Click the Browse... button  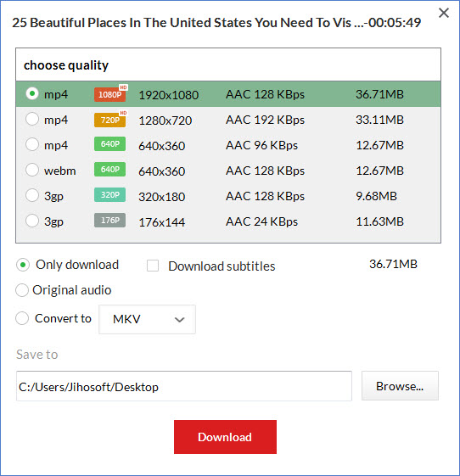tap(400, 386)
